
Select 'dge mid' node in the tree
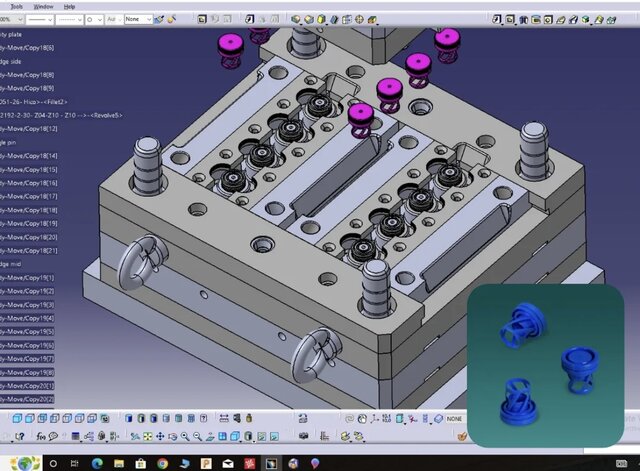coord(14,264)
